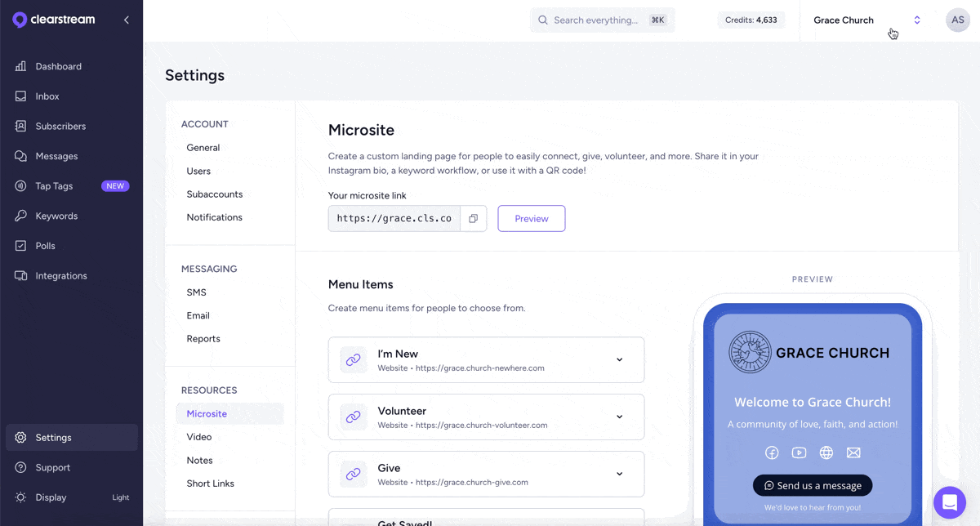
Task: Copy the microsite link with copy icon
Action: click(x=473, y=219)
